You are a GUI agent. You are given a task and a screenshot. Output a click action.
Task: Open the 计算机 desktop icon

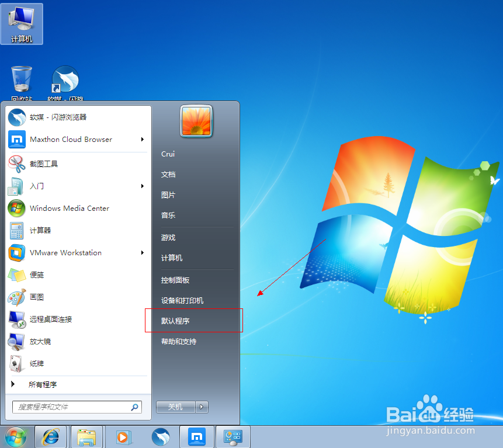(x=22, y=24)
